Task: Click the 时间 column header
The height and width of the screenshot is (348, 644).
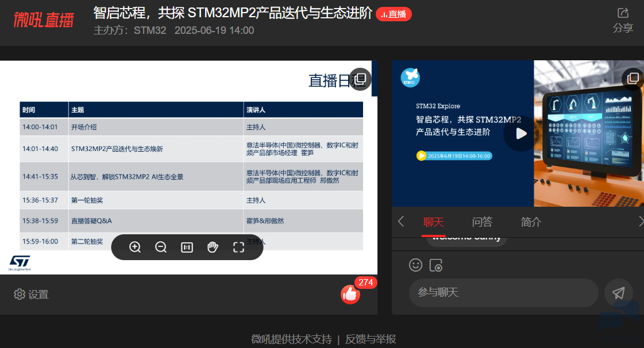Action: pyautogui.click(x=44, y=110)
